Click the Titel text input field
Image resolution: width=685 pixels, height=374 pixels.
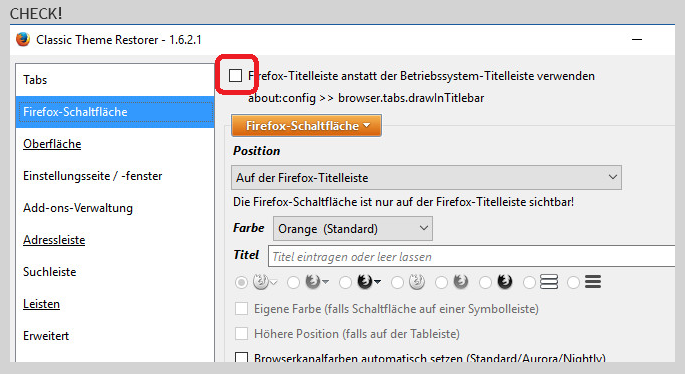[472, 256]
